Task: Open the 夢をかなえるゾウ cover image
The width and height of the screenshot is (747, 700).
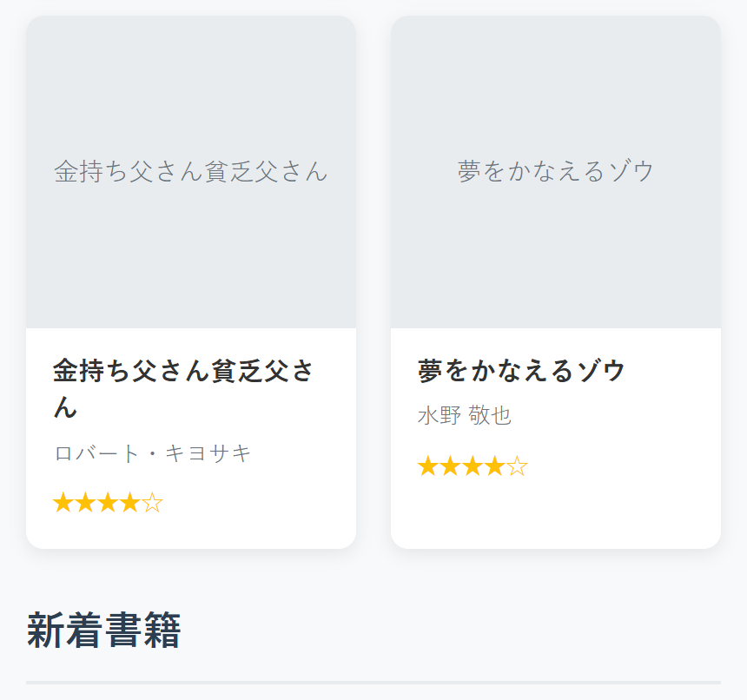Action: 556,172
